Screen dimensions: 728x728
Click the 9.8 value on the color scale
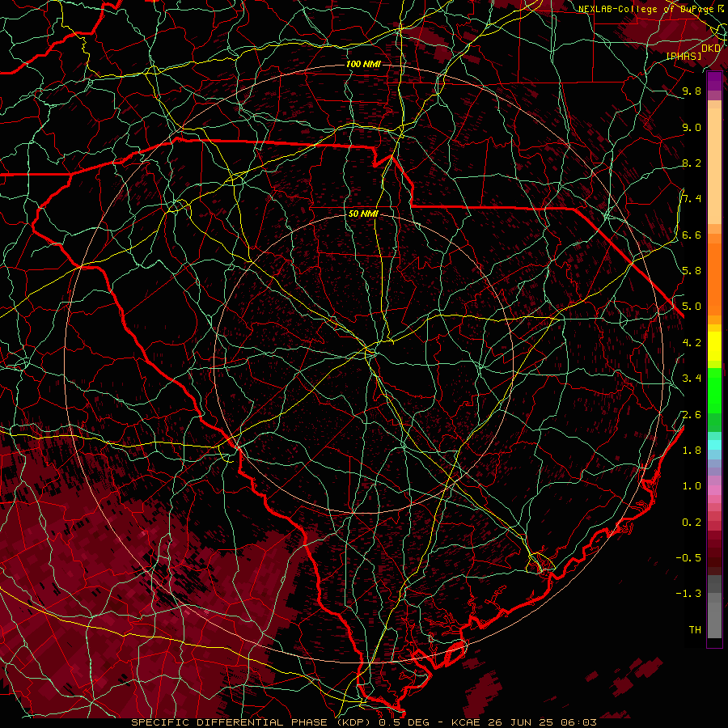pyautogui.click(x=692, y=91)
